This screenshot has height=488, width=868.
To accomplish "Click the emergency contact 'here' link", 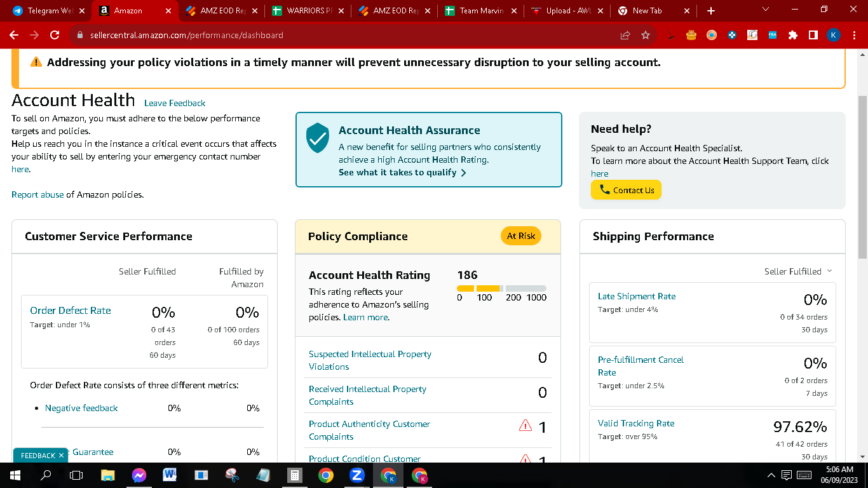I will pyautogui.click(x=20, y=169).
